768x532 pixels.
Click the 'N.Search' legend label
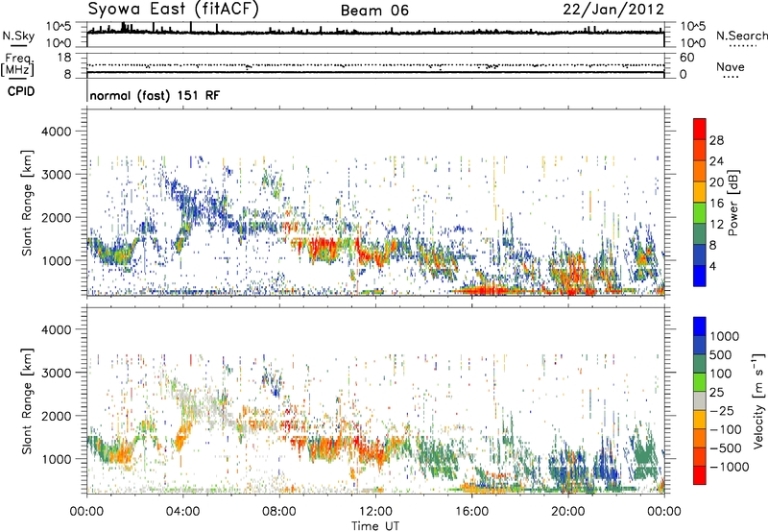coord(741,36)
